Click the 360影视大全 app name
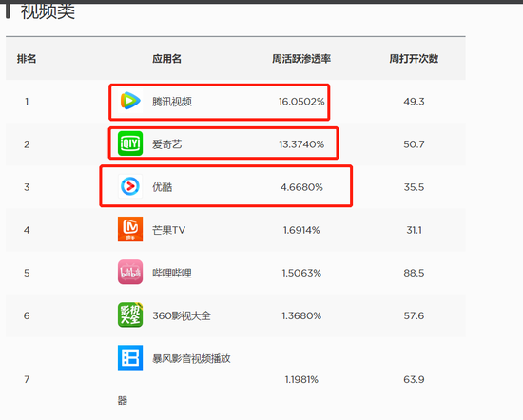 [x=182, y=315]
